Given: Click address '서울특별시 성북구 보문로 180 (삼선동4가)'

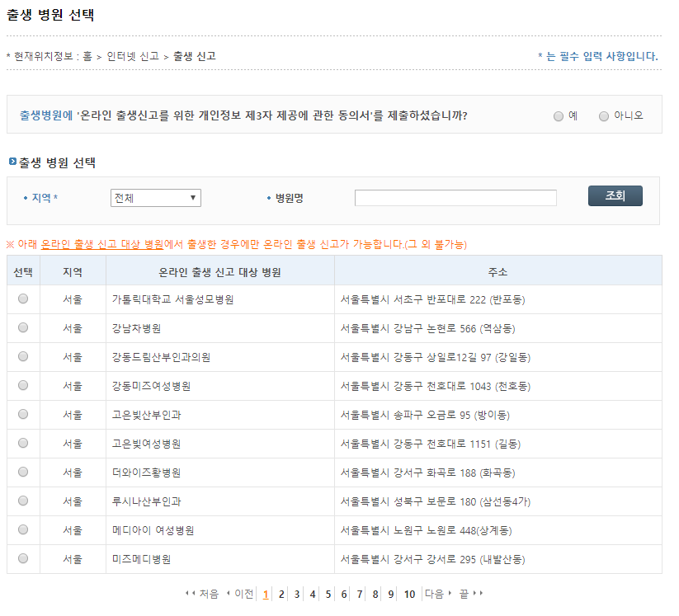Looking at the screenshot, I should pos(435,501).
